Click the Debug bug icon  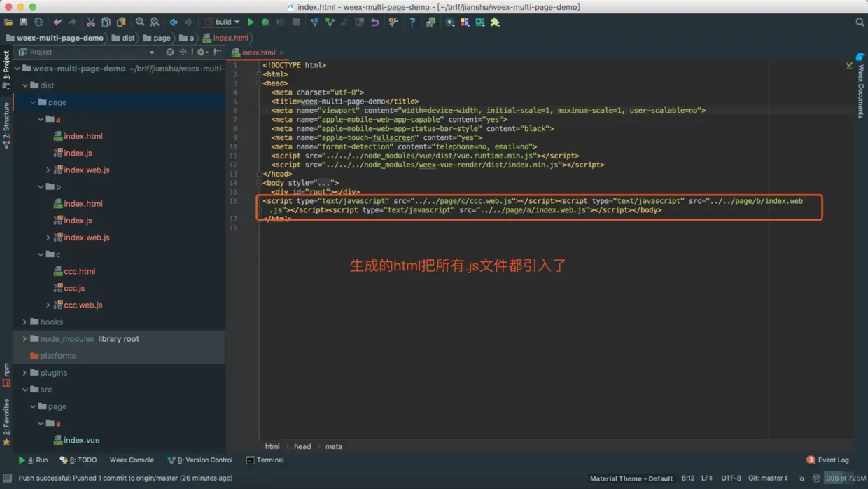265,22
